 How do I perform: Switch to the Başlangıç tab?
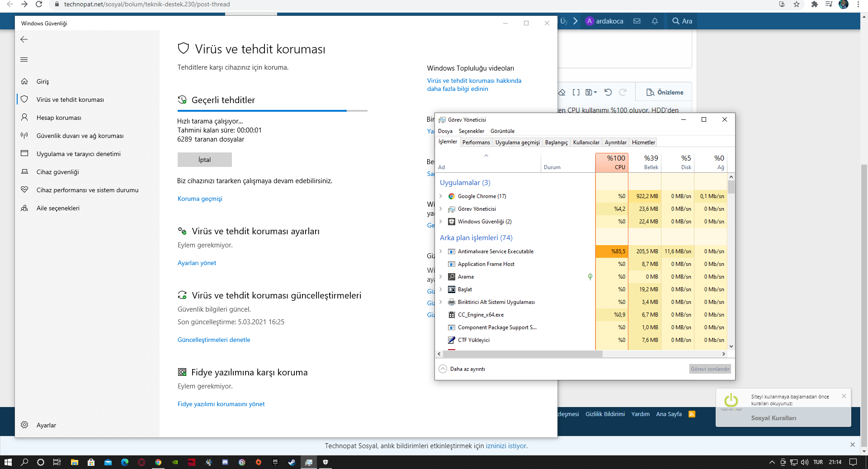coord(556,142)
